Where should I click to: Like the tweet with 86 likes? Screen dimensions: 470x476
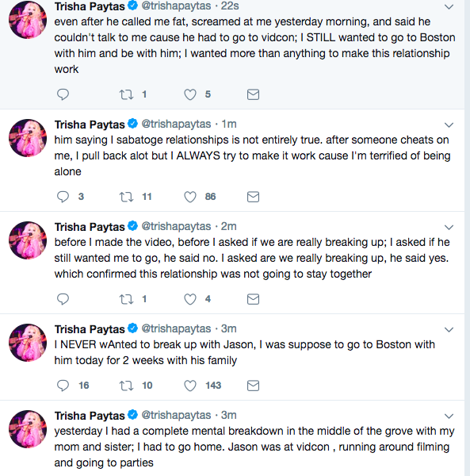point(190,197)
